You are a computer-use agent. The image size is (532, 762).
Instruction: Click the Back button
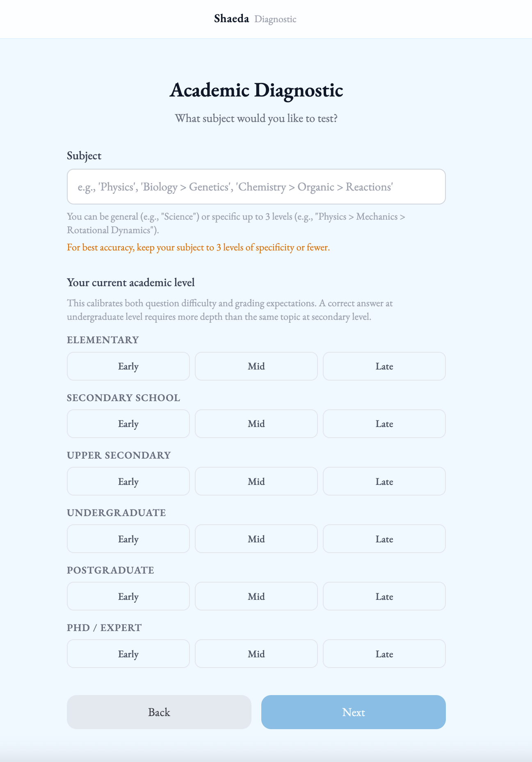[x=158, y=712]
